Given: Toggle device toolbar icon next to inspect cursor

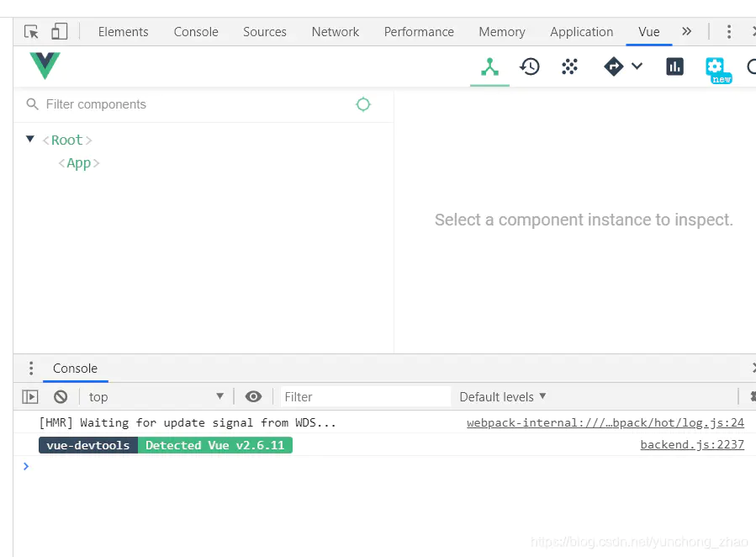Looking at the screenshot, I should click(58, 30).
